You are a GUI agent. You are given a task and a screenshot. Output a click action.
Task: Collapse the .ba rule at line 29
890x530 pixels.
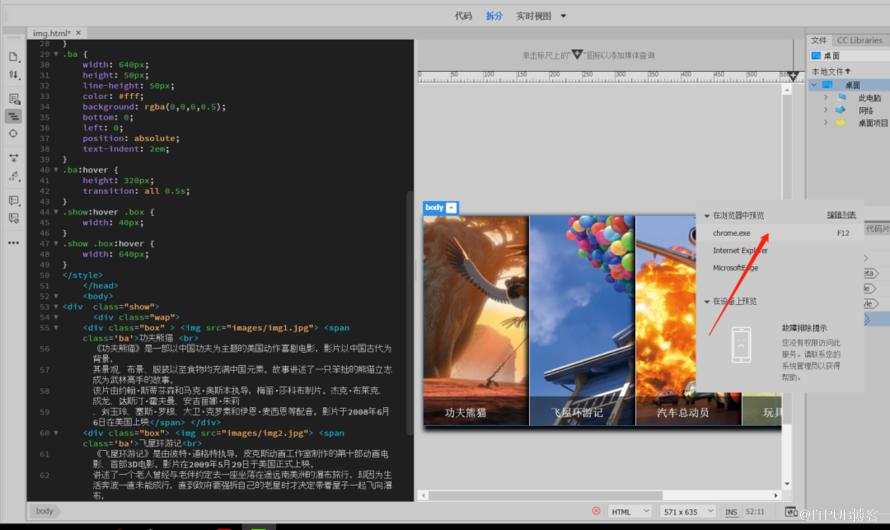(x=56, y=54)
